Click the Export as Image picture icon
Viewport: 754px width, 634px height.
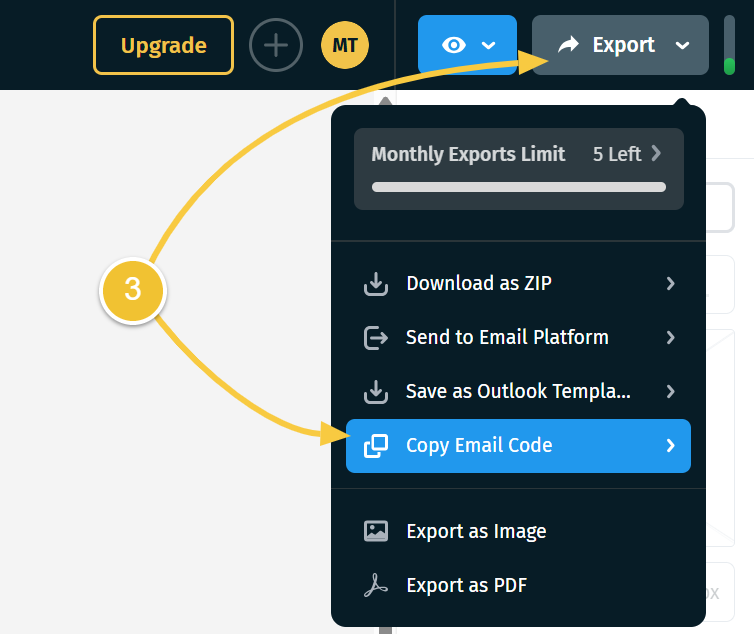pyautogui.click(x=376, y=532)
